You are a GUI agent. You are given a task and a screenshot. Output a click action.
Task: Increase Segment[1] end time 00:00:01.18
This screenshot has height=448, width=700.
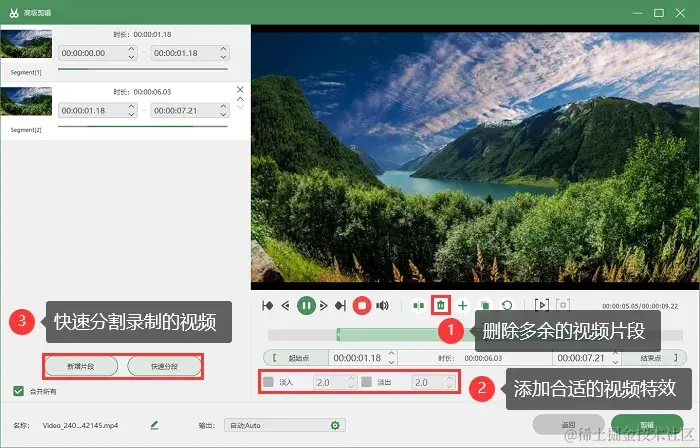click(x=223, y=49)
